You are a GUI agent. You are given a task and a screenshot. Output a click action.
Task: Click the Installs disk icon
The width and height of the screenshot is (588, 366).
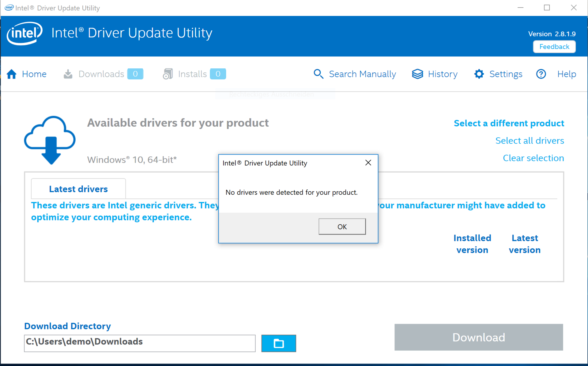pos(168,74)
